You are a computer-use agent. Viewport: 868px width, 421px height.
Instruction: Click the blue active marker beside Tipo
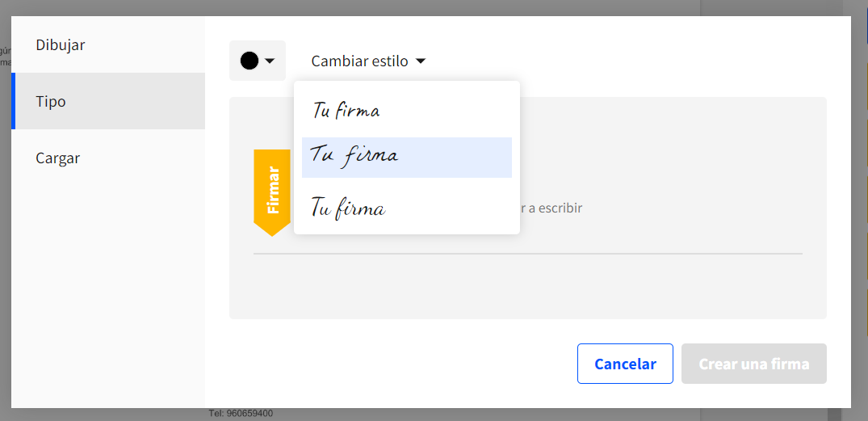pyautogui.click(x=13, y=101)
